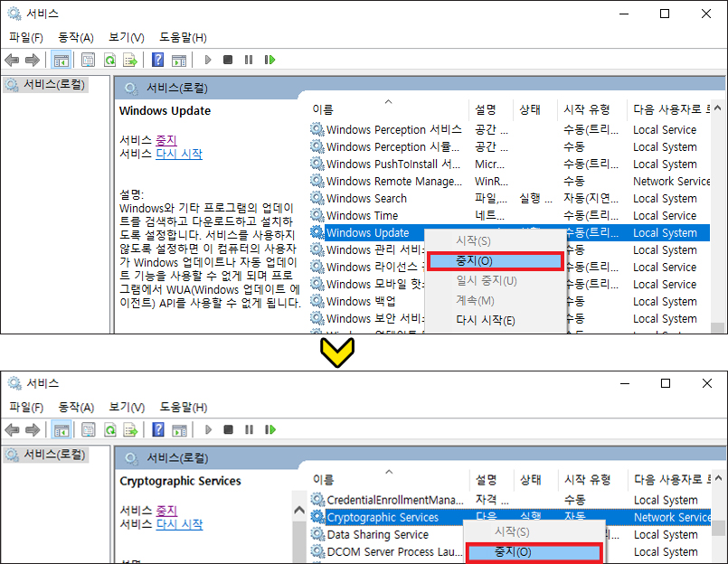Open 파일(F) menu in top window

[26, 38]
